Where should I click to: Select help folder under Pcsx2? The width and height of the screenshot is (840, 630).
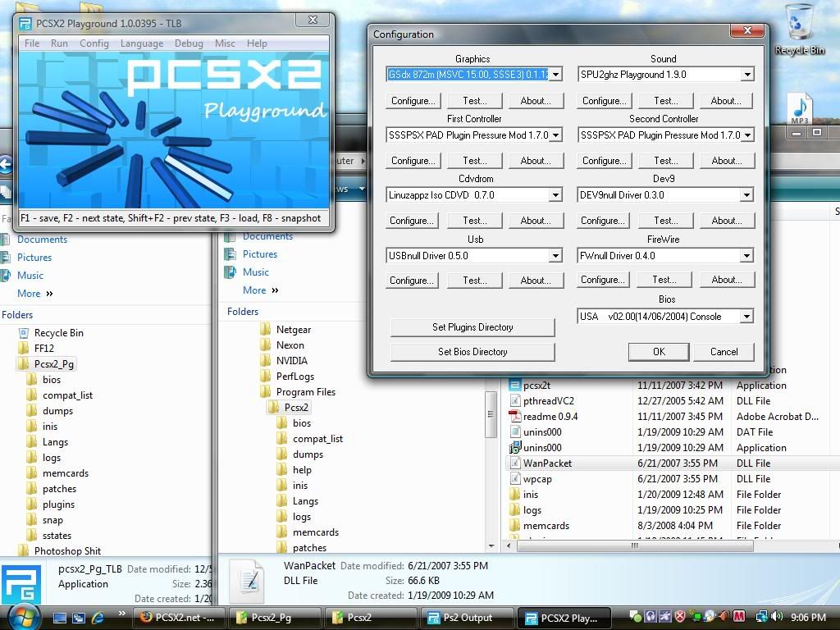tap(302, 470)
